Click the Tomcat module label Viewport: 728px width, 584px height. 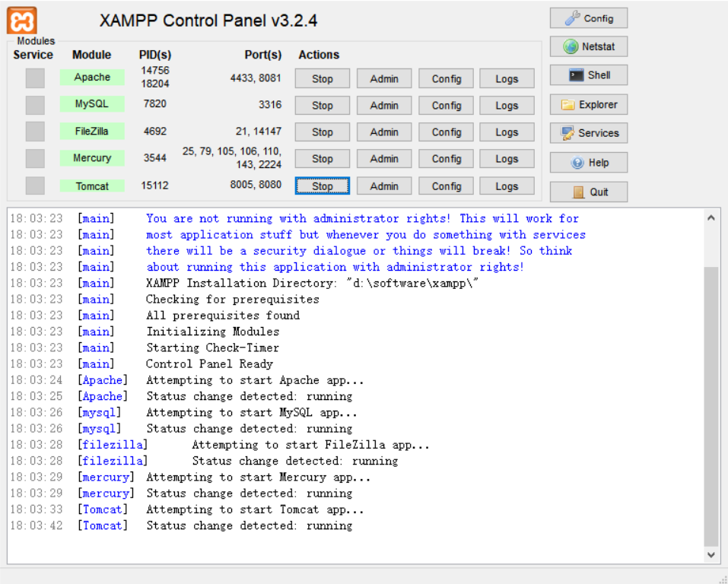point(92,186)
